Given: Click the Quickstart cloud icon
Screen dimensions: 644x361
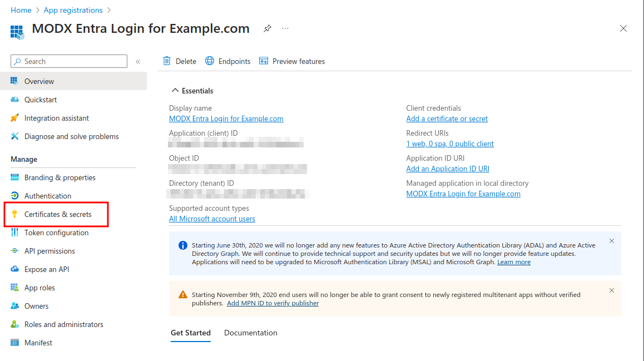Looking at the screenshot, I should click(x=14, y=100).
